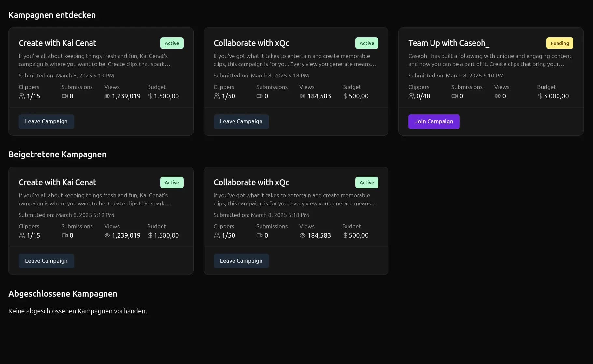Open Create with Kai Cenat title under Beigetretene Kampagnen
Image resolution: width=593 pixels, height=364 pixels.
[57, 182]
